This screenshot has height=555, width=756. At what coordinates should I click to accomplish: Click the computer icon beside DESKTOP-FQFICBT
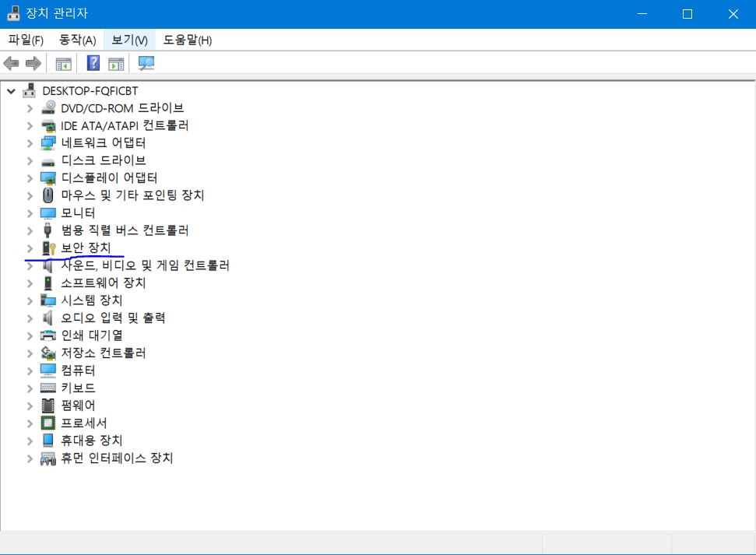(x=29, y=90)
